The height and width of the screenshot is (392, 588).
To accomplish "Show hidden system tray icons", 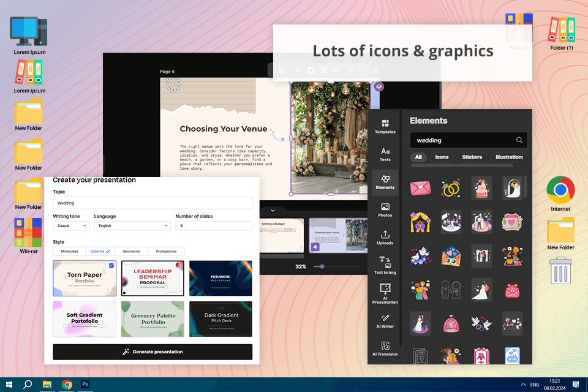I will (x=522, y=385).
